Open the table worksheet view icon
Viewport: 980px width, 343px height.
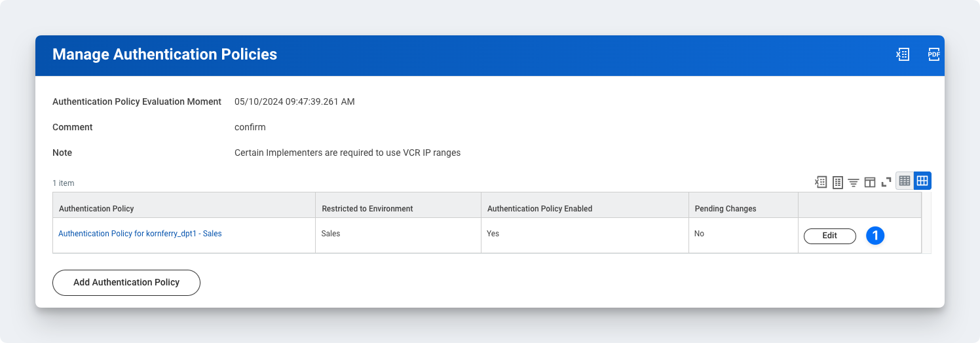837,182
